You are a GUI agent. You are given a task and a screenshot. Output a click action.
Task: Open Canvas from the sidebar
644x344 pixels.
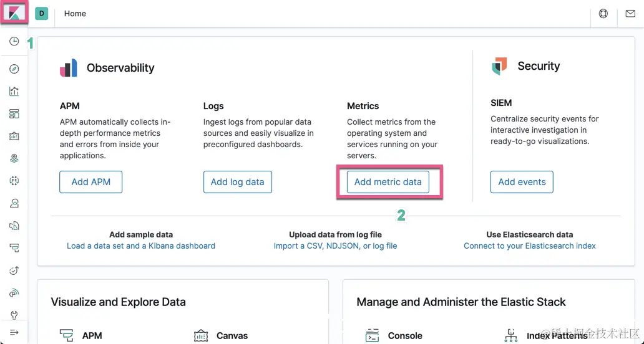pyautogui.click(x=14, y=136)
